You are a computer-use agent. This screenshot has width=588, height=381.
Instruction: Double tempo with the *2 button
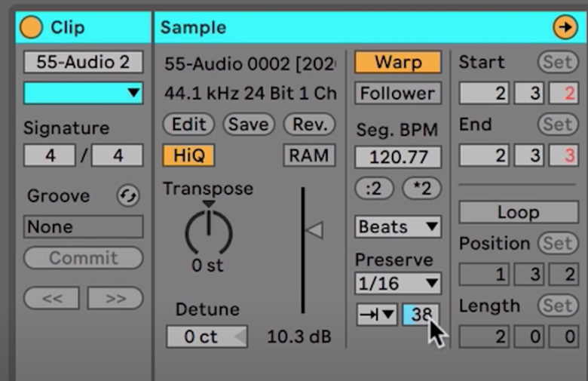(422, 188)
